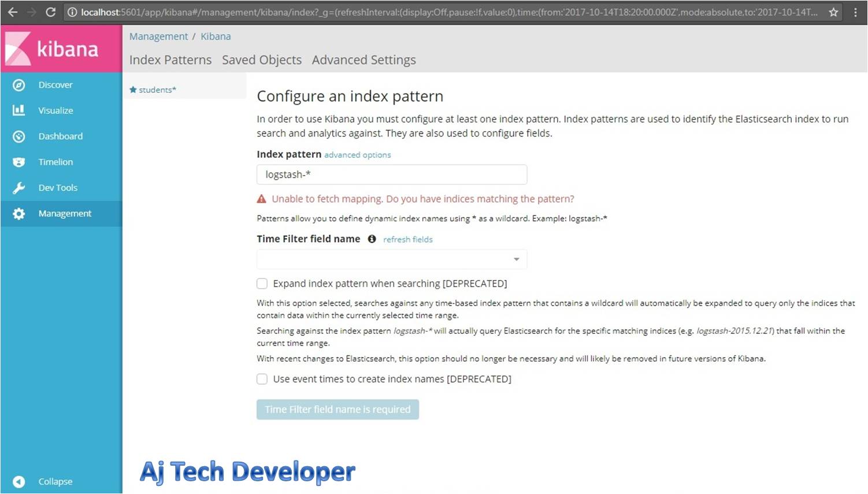The width and height of the screenshot is (868, 494).
Task: Open Discover via its compass icon
Action: 19,85
